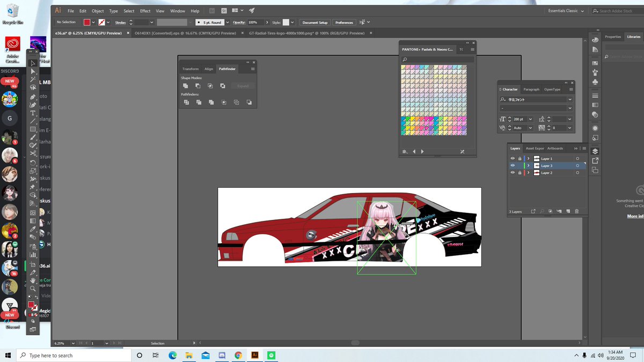This screenshot has height=362, width=644.
Task: Hide Layer 3 with eye icon
Action: pyautogui.click(x=513, y=166)
